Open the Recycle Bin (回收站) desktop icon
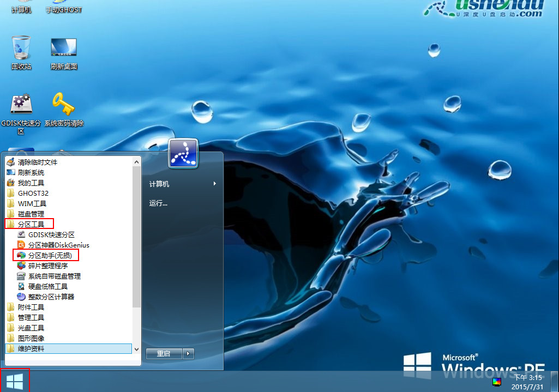Screen dimensions: 559x392 point(21,52)
